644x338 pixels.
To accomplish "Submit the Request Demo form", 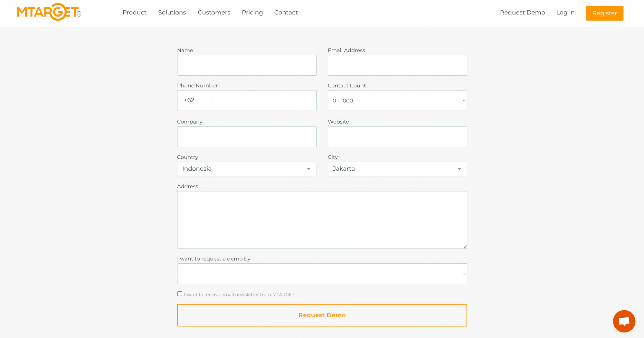I will [x=322, y=315].
